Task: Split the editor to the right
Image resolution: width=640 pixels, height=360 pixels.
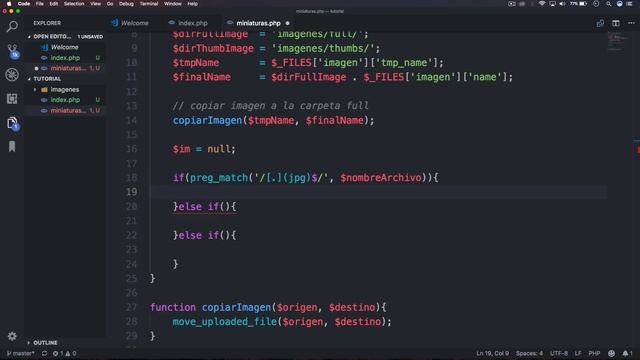Action: pos(616,23)
